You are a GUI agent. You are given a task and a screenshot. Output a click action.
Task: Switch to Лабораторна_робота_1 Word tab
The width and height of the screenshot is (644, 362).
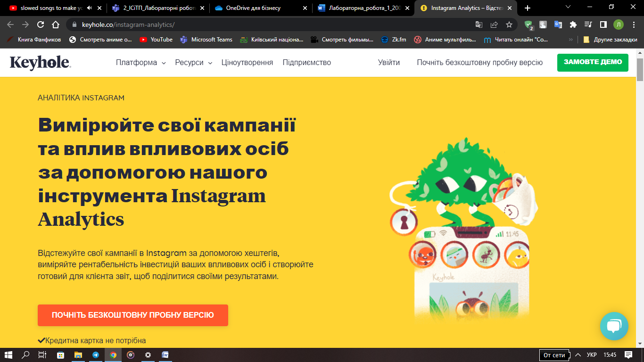(x=363, y=8)
